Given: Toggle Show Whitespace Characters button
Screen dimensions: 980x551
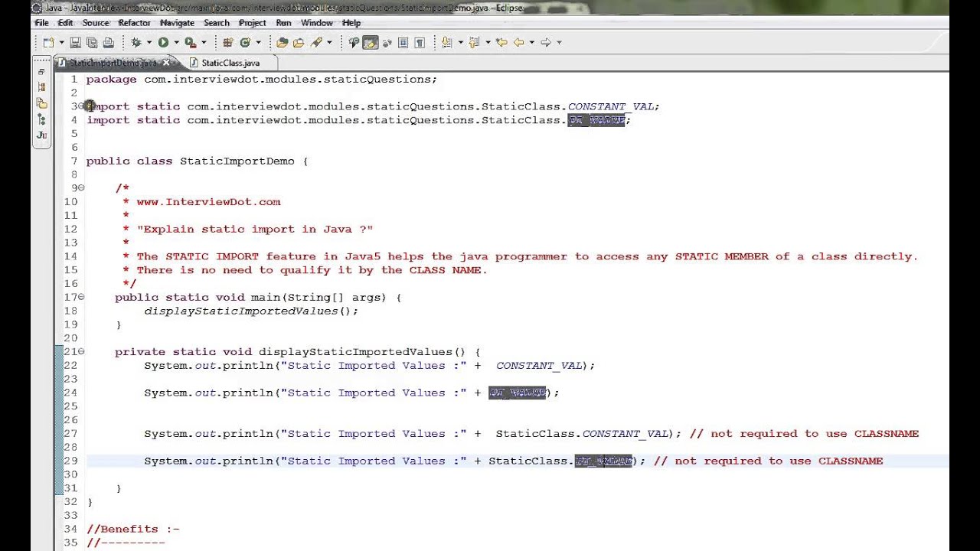Looking at the screenshot, I should 420,42.
